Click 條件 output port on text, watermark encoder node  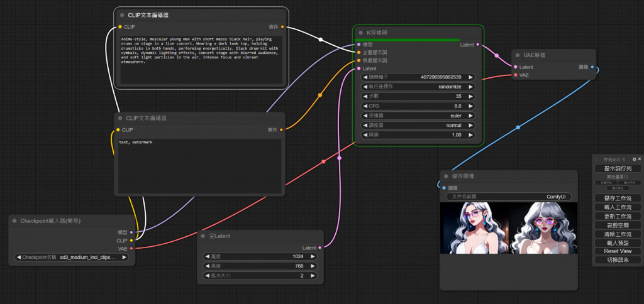281,129
